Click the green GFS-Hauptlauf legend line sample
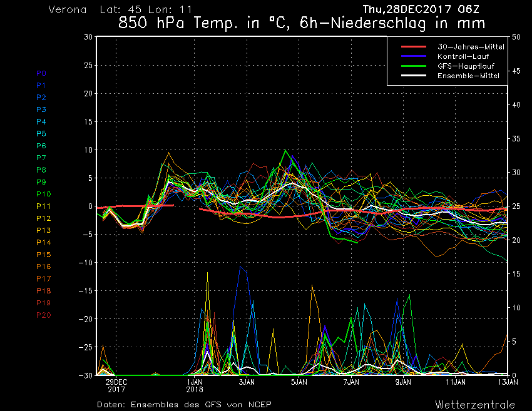The width and height of the screenshot is (532, 411). [x=414, y=66]
